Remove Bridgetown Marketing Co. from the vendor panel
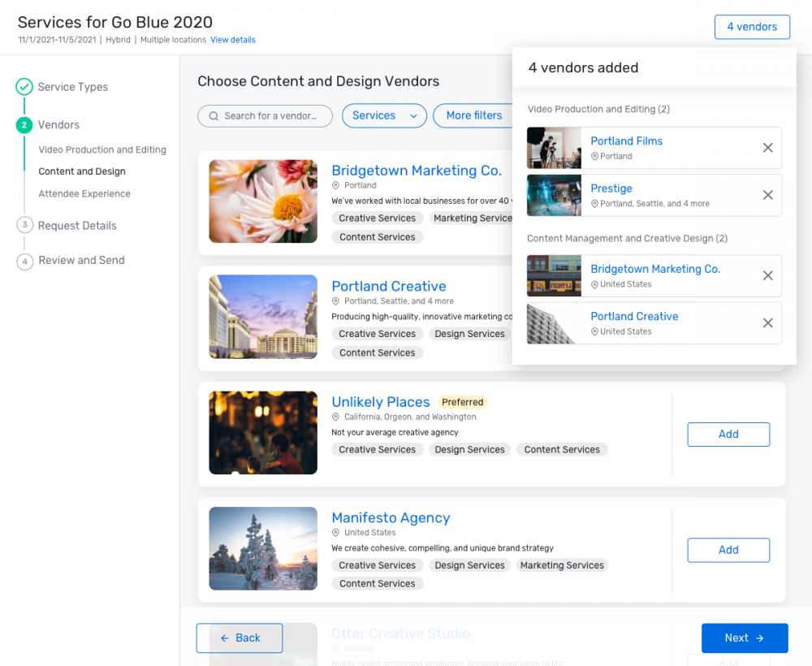This screenshot has height=666, width=812. point(767,275)
